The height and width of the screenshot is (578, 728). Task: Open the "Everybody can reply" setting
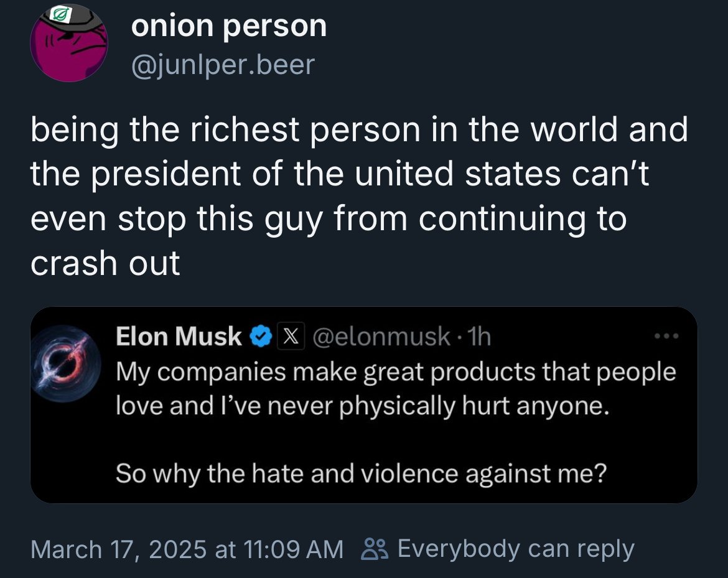[x=515, y=549]
